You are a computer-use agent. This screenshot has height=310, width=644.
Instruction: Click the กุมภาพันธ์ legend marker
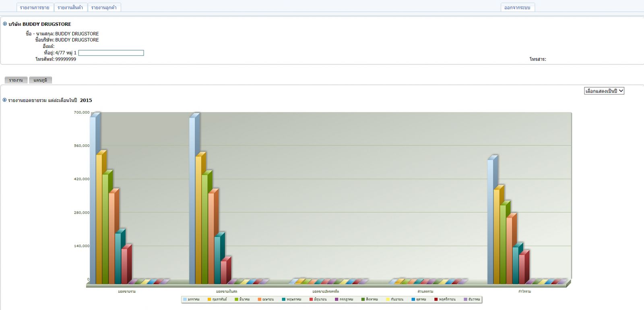209,300
